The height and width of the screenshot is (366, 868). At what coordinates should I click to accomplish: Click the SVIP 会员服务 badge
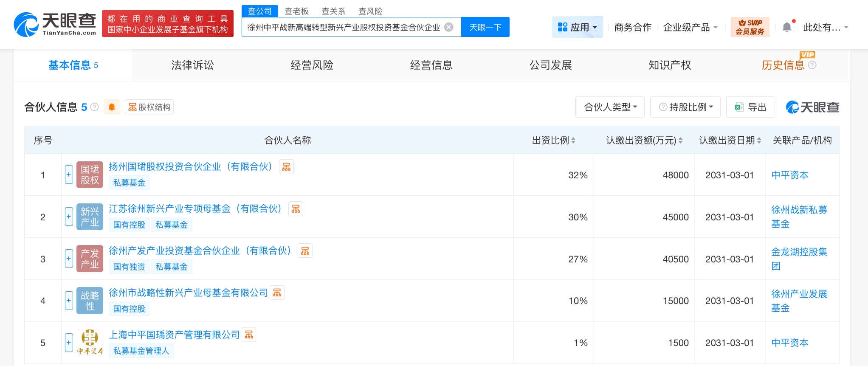tap(750, 27)
